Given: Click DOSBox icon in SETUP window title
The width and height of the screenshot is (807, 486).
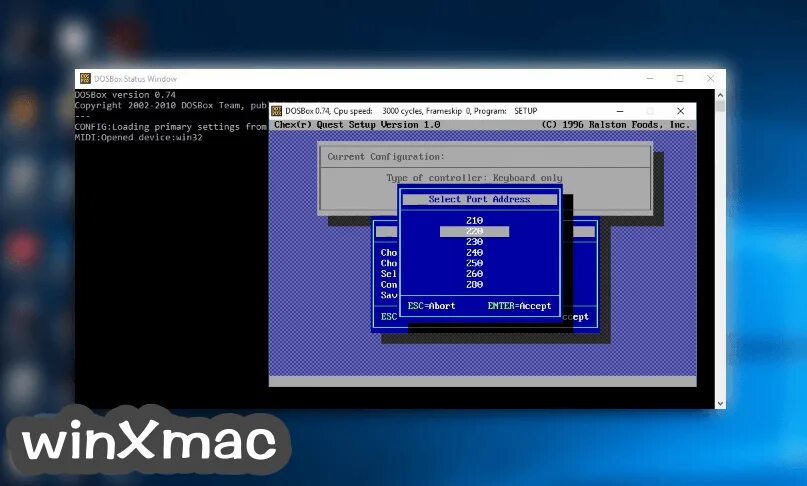Looking at the screenshot, I should pos(276,111).
